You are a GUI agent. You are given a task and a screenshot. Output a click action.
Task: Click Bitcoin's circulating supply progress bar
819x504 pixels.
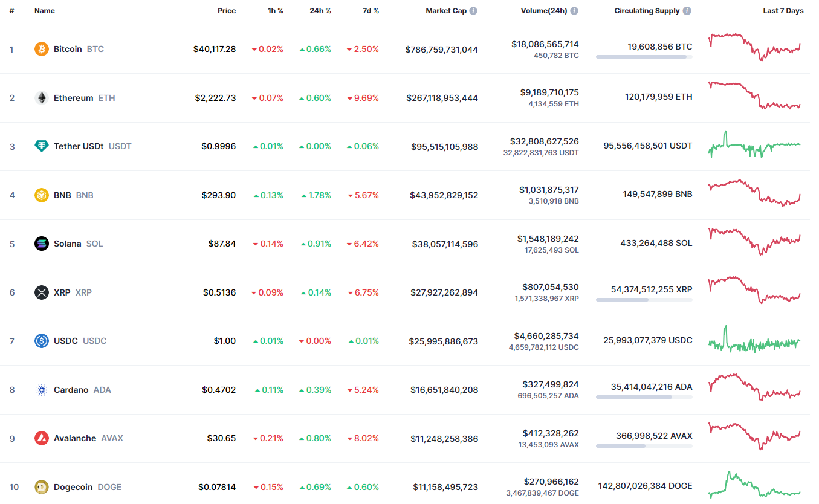point(644,57)
